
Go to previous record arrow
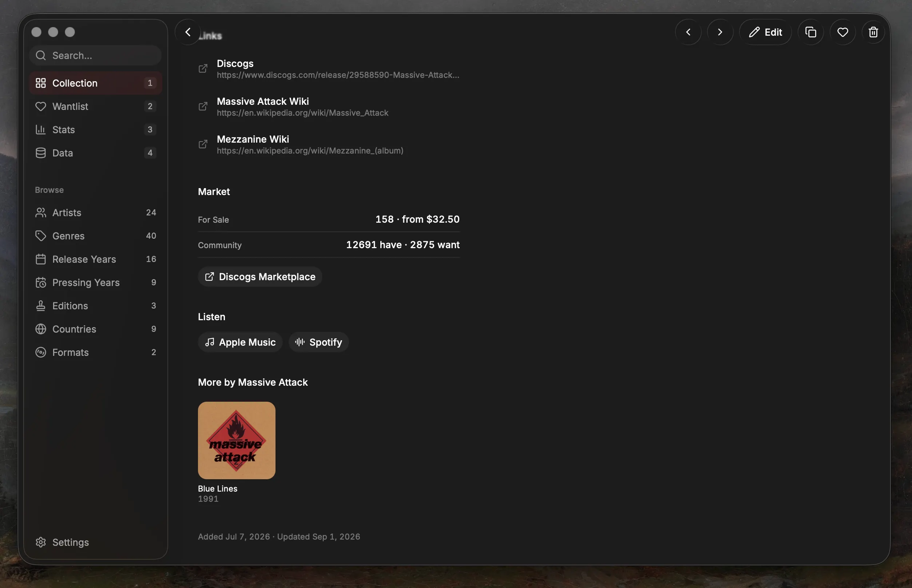[688, 32]
